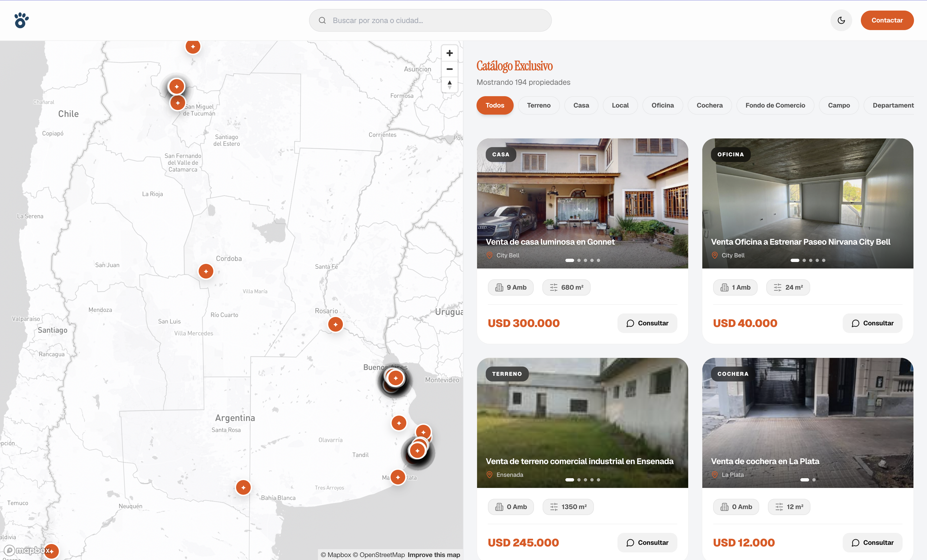Select the map marker near Cordoba
Viewport: 927px width, 560px height.
(206, 271)
